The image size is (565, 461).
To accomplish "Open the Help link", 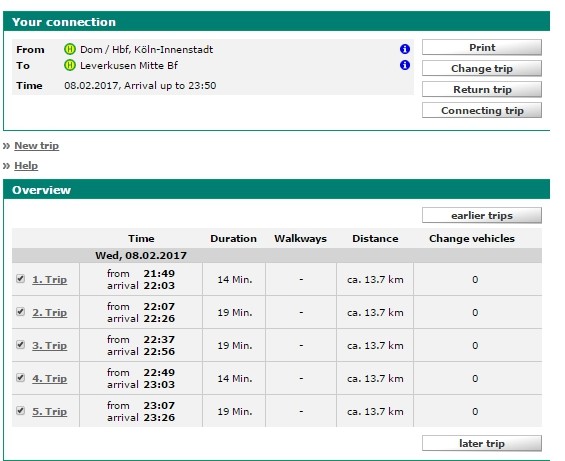I will pos(26,166).
